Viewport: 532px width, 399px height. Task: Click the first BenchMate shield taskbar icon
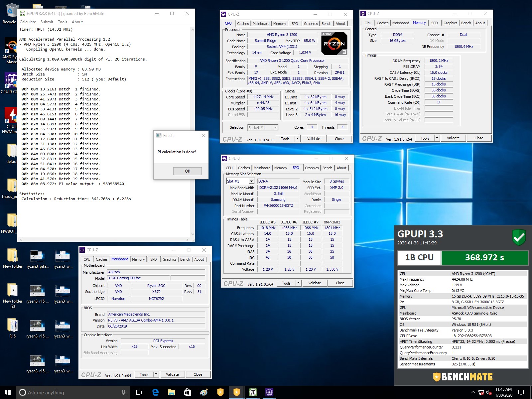(x=220, y=392)
